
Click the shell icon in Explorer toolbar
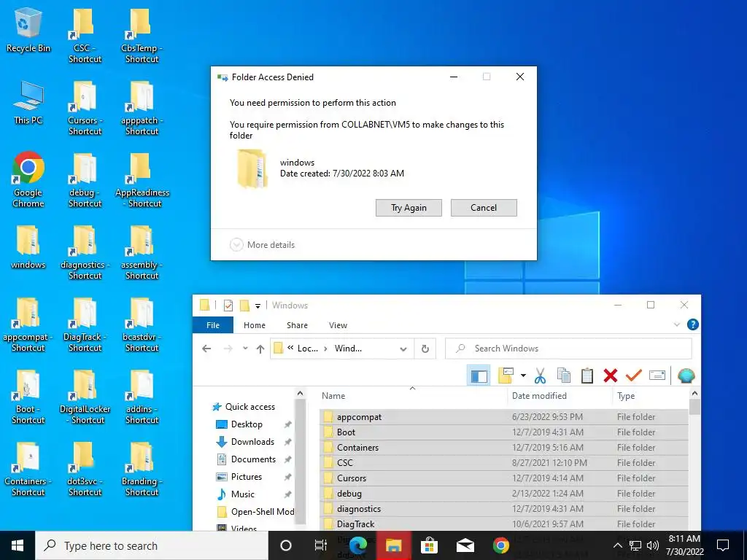[x=686, y=376]
